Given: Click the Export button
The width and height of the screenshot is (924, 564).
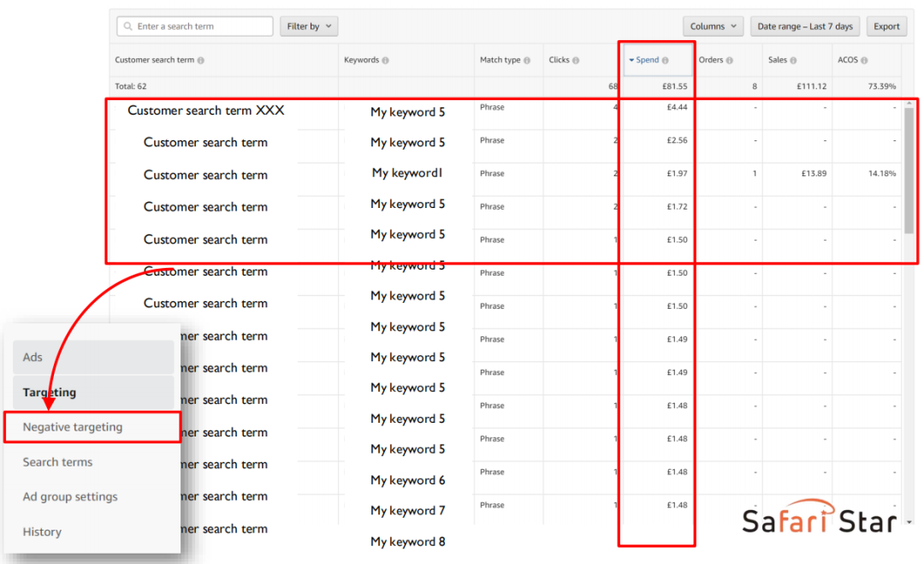Looking at the screenshot, I should (886, 27).
